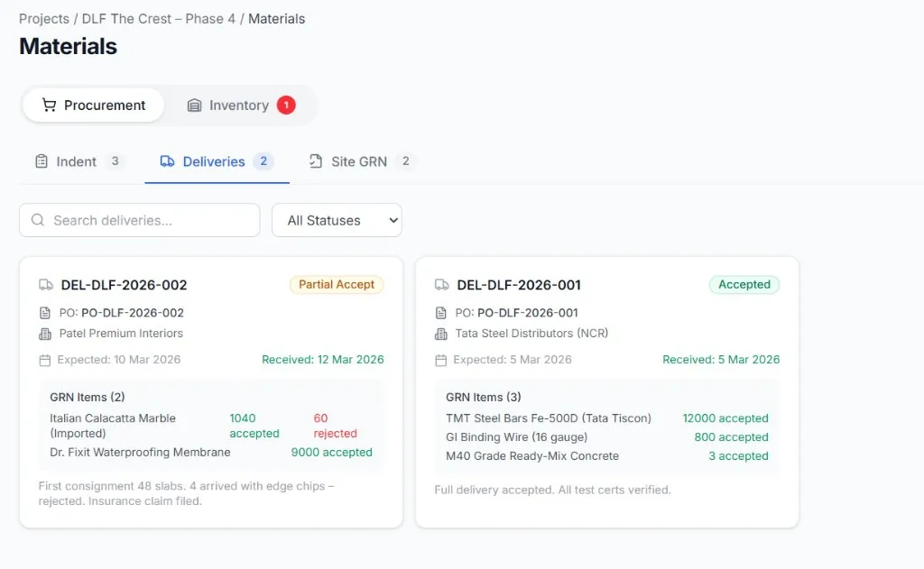924x569 pixels.
Task: Click GI Binding Wire (16 gauge) item
Action: [x=517, y=437]
